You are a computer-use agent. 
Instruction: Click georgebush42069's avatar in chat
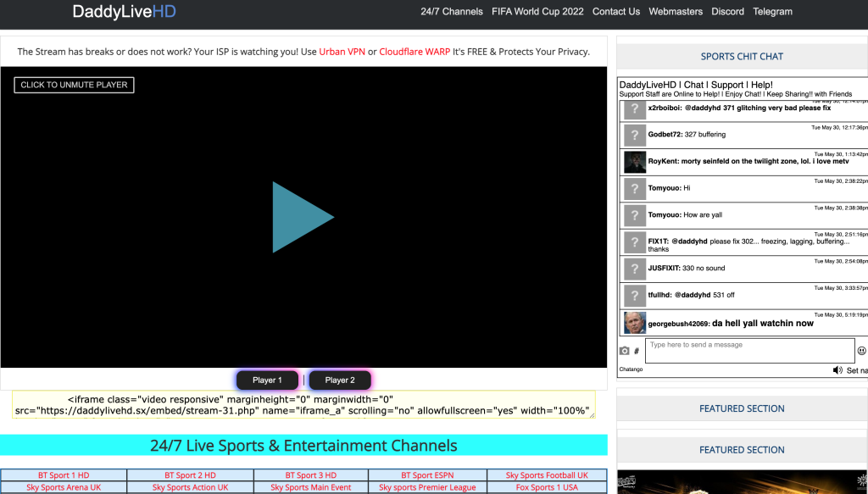[x=635, y=323]
